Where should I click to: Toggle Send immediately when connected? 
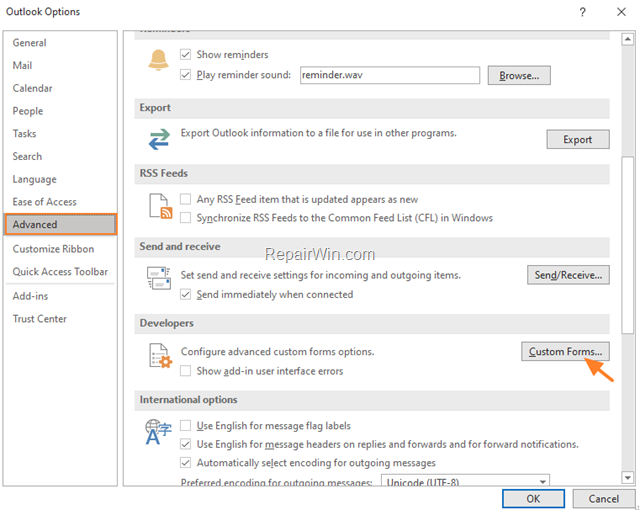[x=185, y=294]
